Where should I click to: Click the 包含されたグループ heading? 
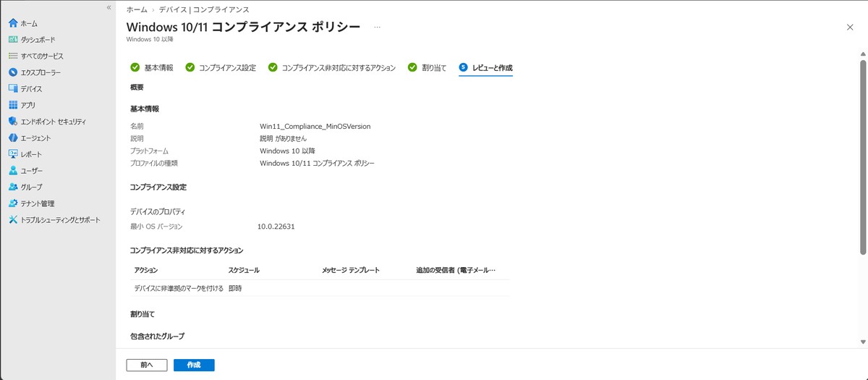(x=157, y=337)
